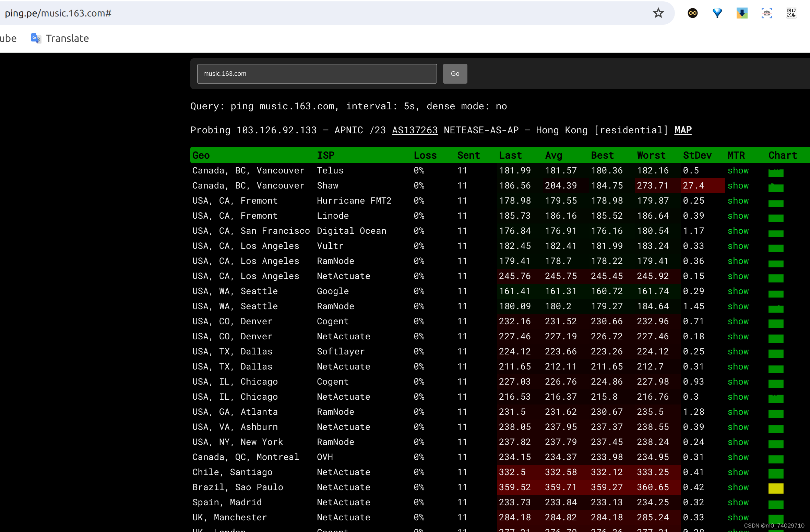This screenshot has width=810, height=532.
Task: Show MTR for Shaw in Vancouver
Action: [738, 185]
